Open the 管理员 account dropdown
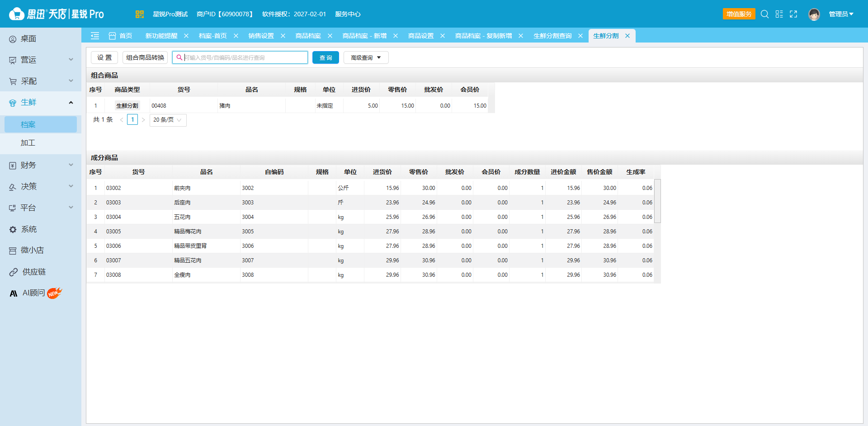This screenshot has width=868, height=426. coord(841,14)
